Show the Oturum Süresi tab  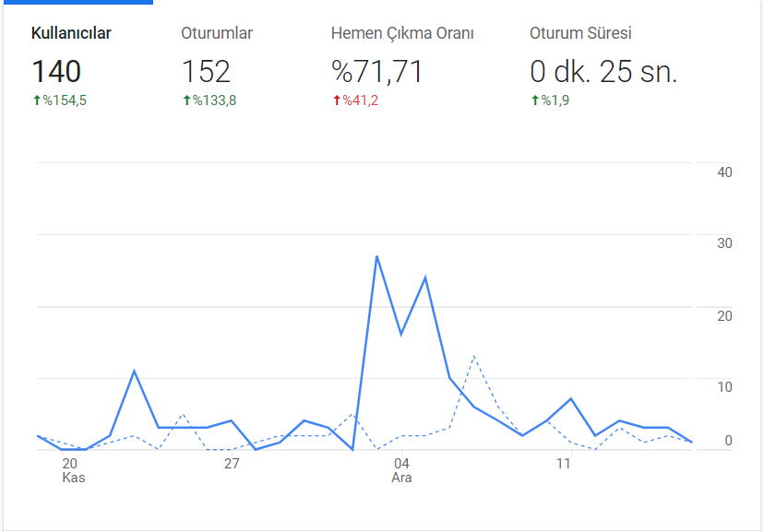pyautogui.click(x=580, y=33)
